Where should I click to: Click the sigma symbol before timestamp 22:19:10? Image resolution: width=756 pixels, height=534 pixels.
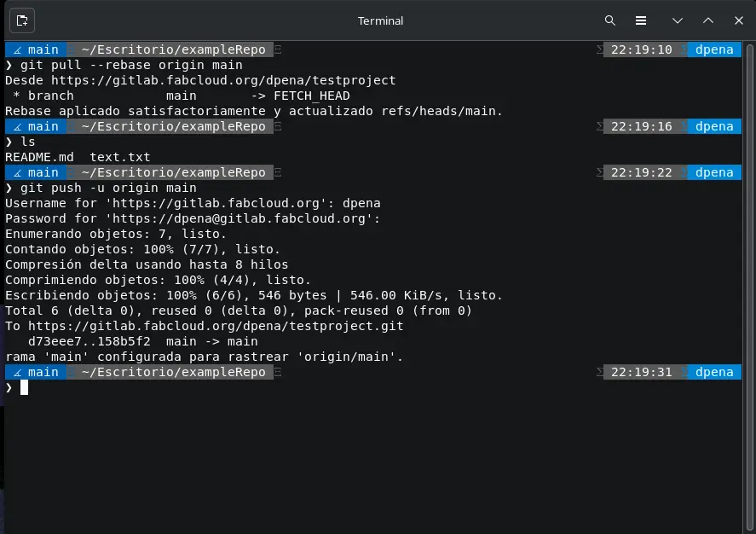(x=602, y=49)
